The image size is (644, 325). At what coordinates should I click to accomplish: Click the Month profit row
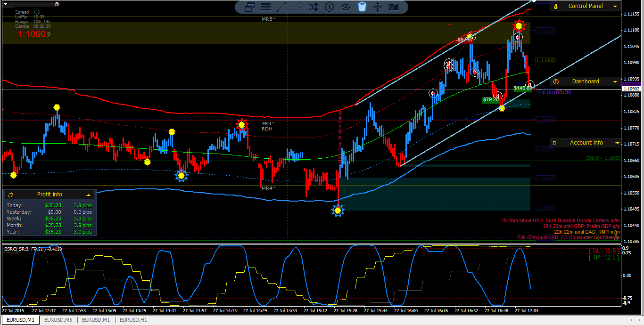(50, 225)
